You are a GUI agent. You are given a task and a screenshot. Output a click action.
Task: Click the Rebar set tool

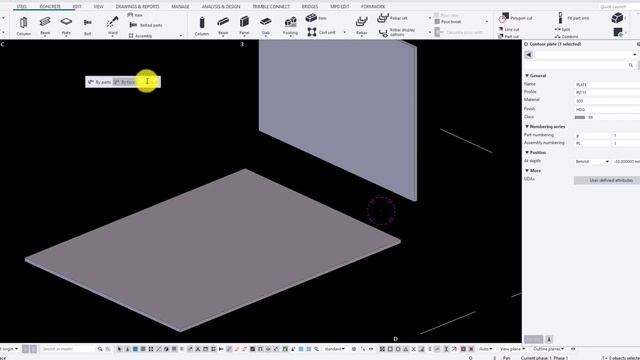click(x=392, y=18)
